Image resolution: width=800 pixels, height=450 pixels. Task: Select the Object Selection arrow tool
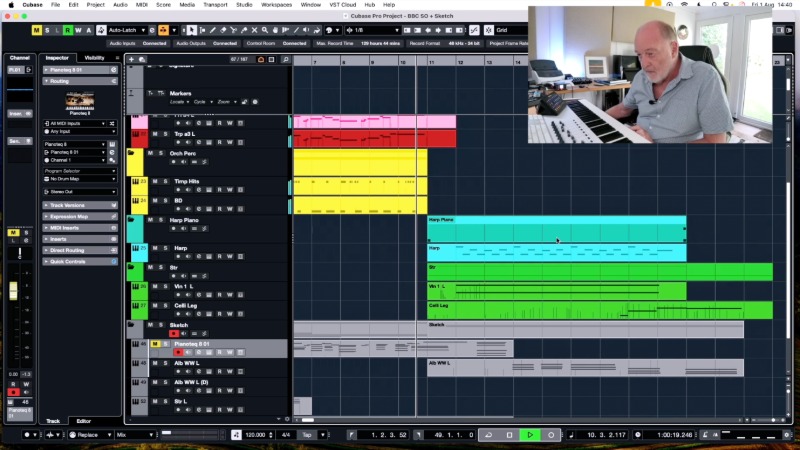pos(192,30)
